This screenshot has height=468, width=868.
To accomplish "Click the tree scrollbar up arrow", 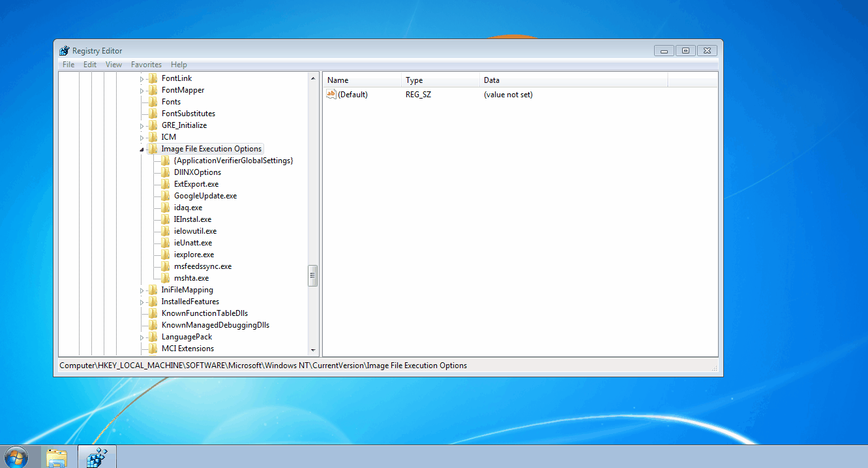I will click(312, 78).
